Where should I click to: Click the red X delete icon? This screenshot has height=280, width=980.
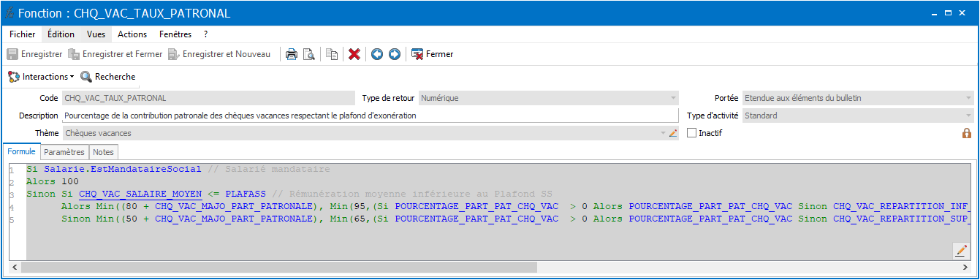[x=354, y=54]
